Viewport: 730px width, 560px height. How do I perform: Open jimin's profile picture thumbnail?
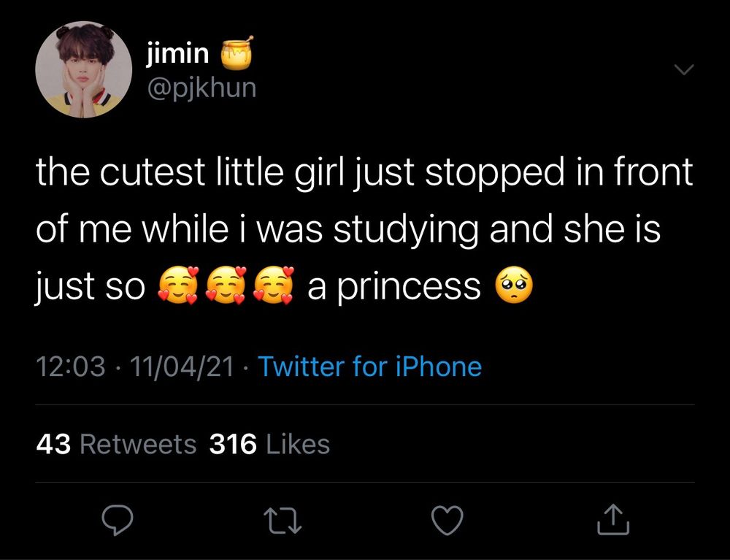click(82, 70)
